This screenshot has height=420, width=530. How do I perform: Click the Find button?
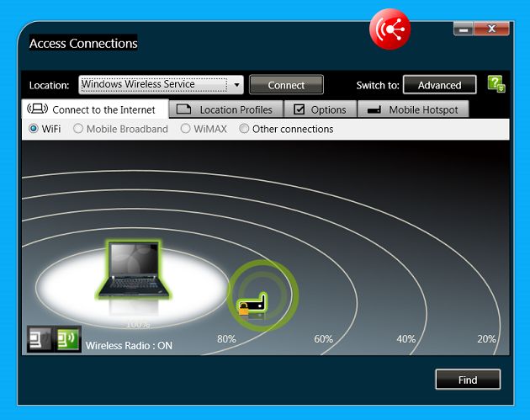tap(468, 380)
